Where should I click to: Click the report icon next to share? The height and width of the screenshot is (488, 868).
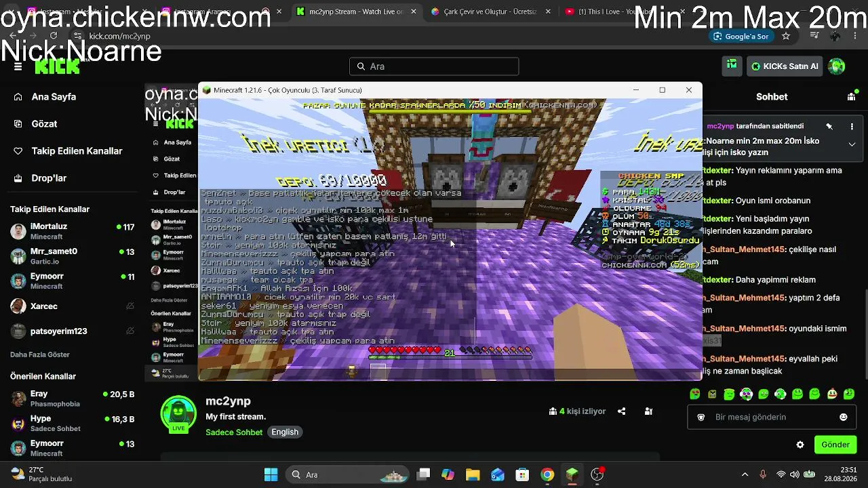pos(648,411)
